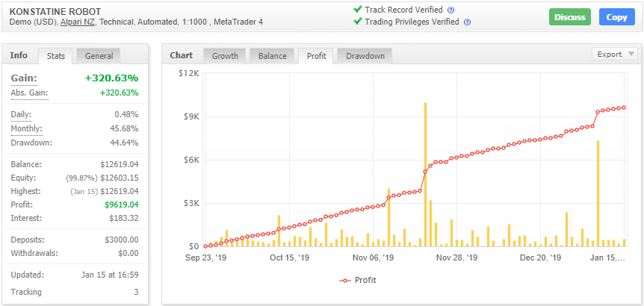Switch the chart to the Balance tab

tap(272, 56)
